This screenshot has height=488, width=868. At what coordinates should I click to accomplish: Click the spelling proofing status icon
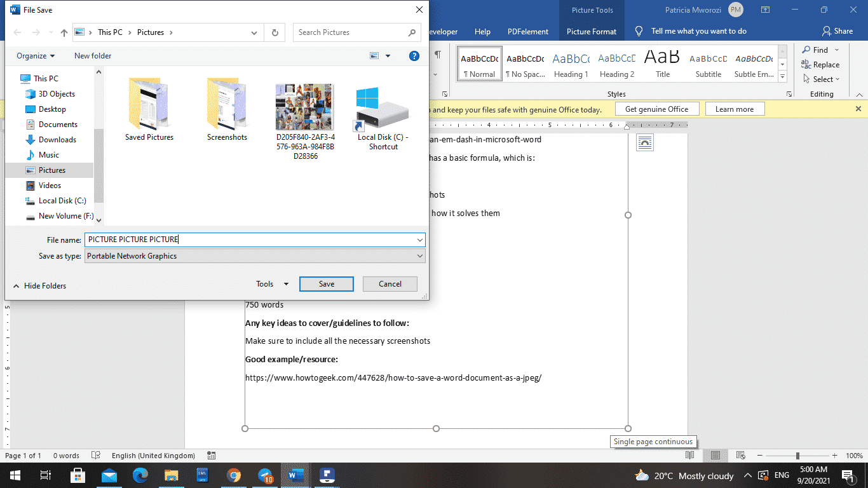click(96, 456)
